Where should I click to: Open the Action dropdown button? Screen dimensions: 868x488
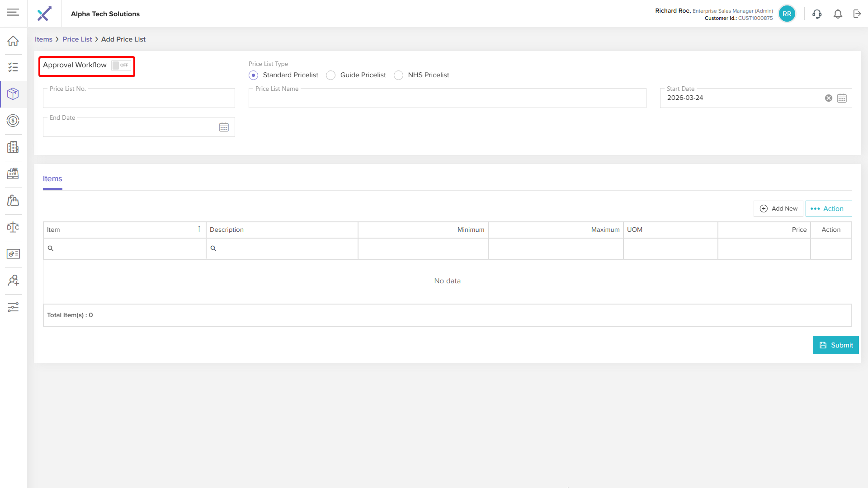pos(828,209)
